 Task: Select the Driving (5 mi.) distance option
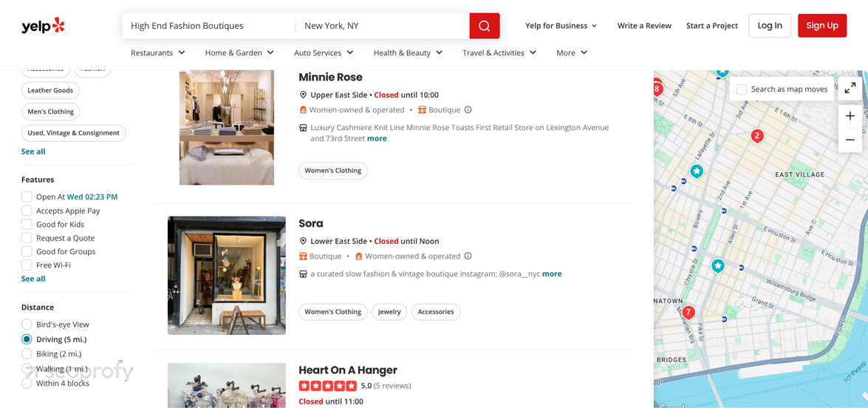(x=27, y=339)
